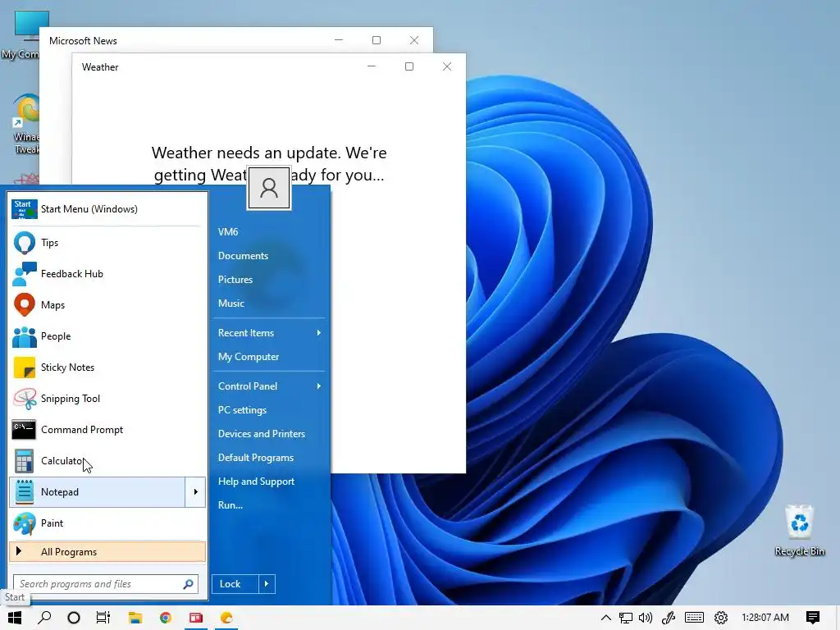Launch the Calculator icon
This screenshot has height=630, width=840.
point(24,461)
